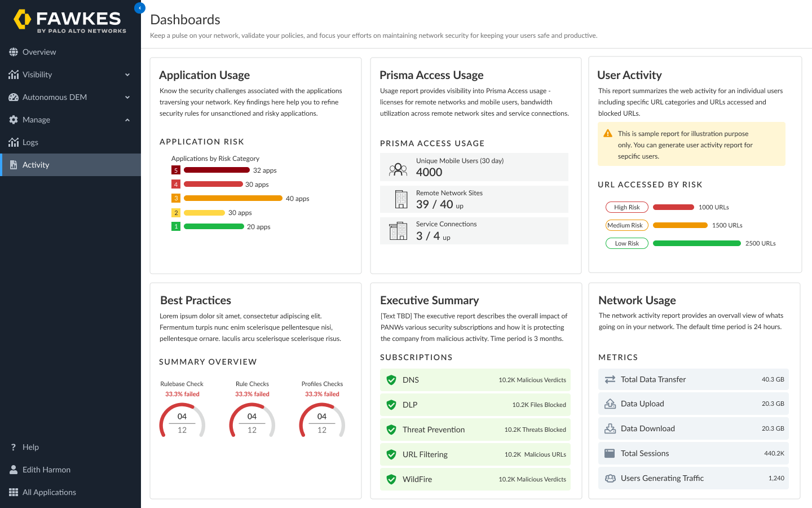Click the '32 apps' label

point(265,170)
